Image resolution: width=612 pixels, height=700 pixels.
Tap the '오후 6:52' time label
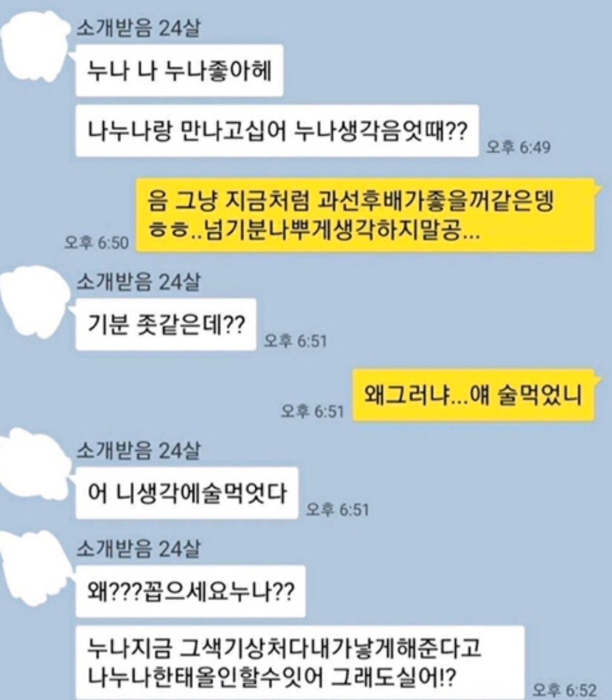click(x=565, y=690)
